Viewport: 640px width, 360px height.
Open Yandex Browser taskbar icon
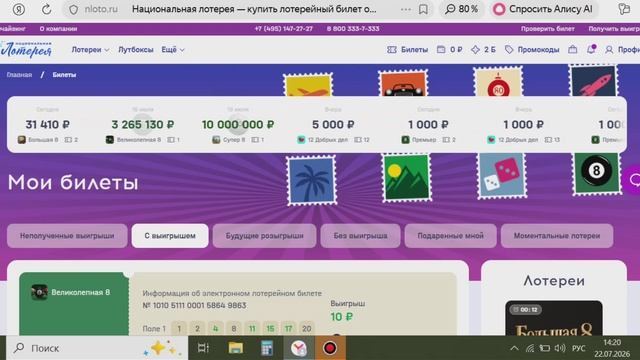point(298,348)
